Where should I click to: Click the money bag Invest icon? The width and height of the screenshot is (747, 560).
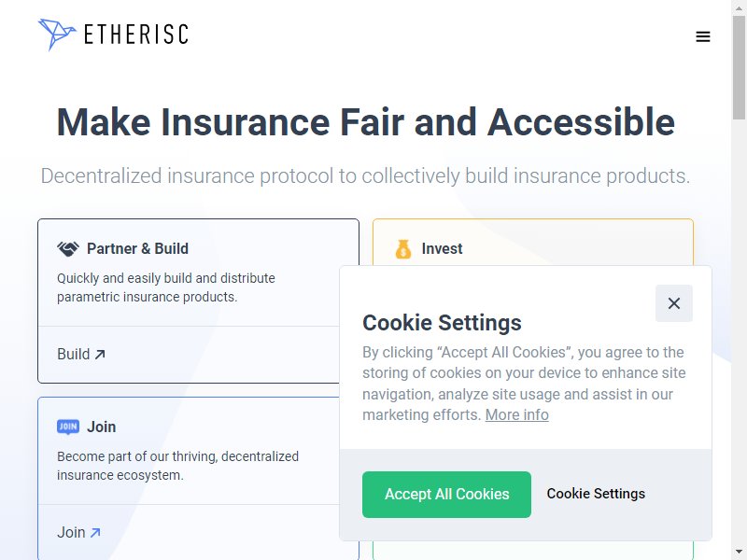[403, 248]
